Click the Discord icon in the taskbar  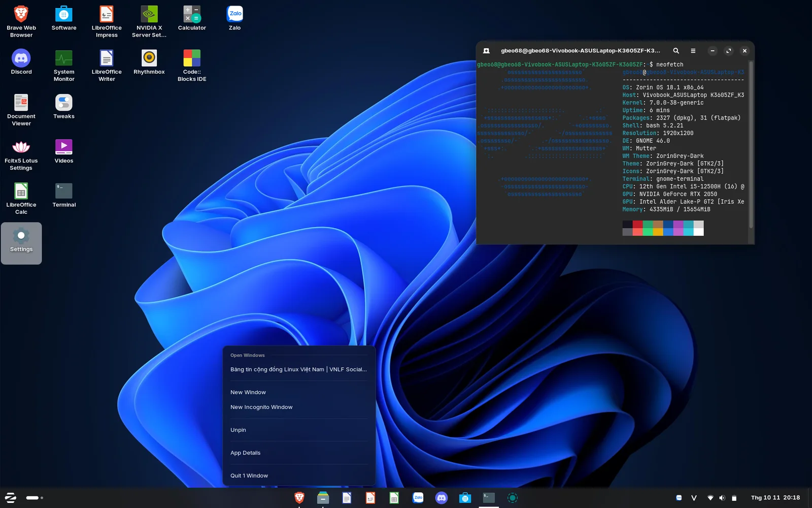tap(442, 498)
